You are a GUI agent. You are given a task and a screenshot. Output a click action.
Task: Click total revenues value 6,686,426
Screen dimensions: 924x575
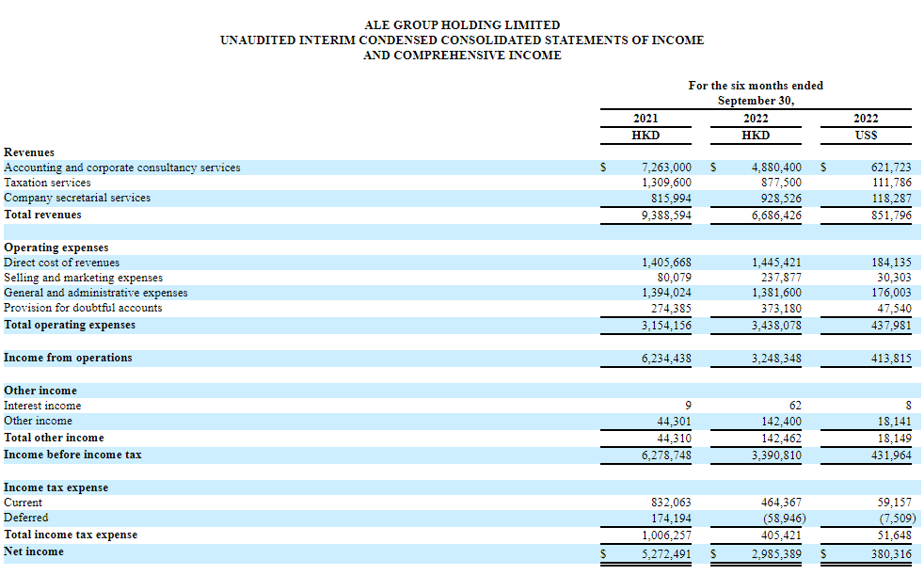pos(776,216)
